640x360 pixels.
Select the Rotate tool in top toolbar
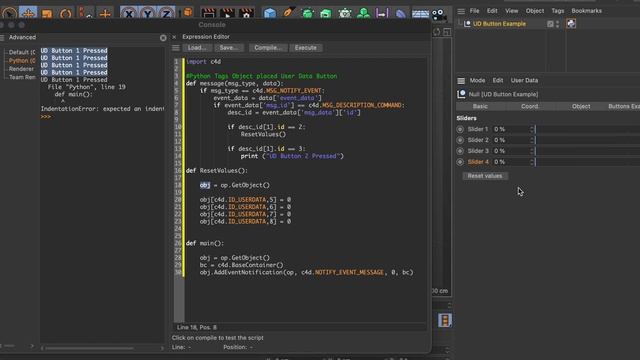[x=66, y=14]
